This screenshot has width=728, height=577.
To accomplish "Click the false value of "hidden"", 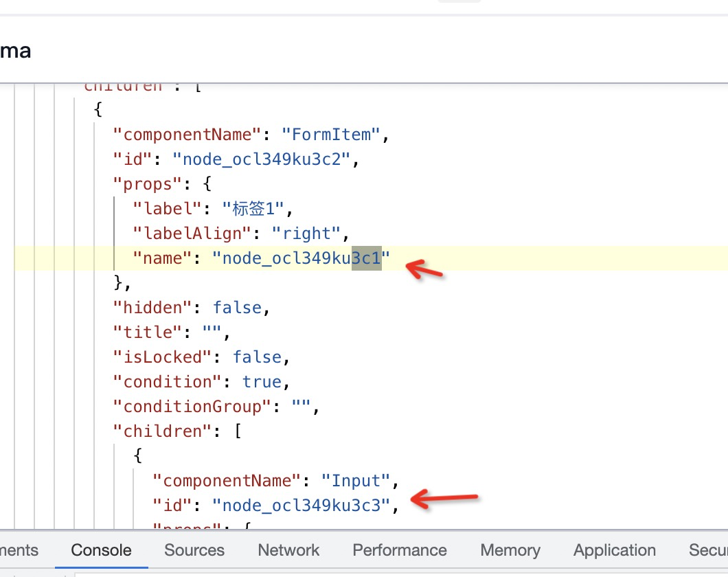I will (x=237, y=308).
